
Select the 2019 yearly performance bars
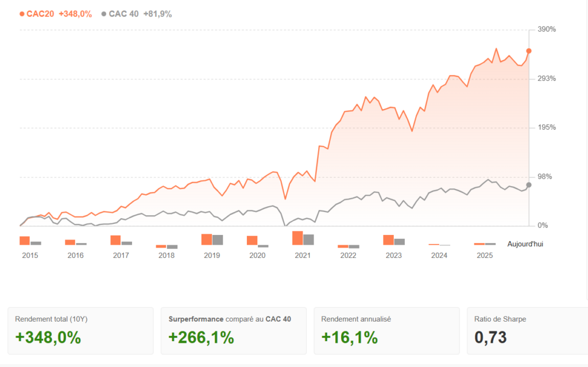[212, 239]
